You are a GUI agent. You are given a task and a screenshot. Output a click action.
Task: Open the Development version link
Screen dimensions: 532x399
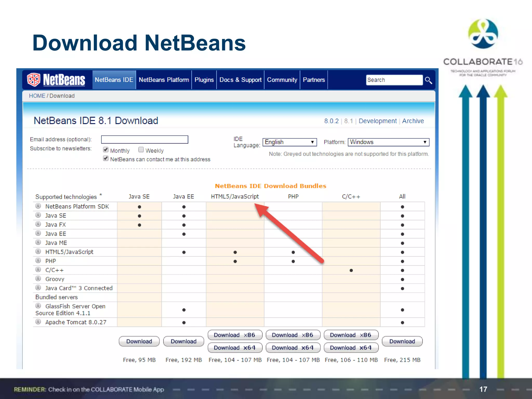pyautogui.click(x=378, y=121)
